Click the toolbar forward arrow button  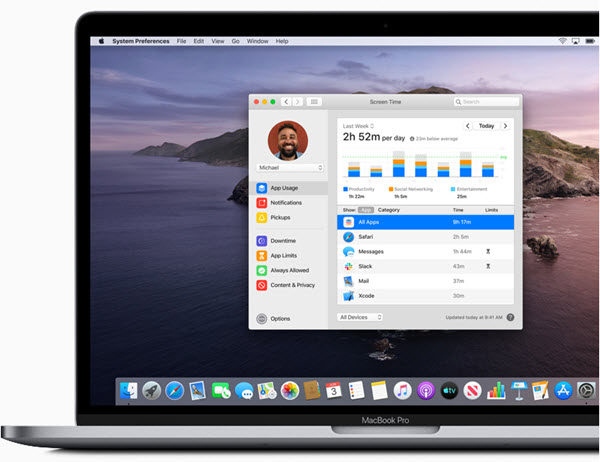click(298, 102)
